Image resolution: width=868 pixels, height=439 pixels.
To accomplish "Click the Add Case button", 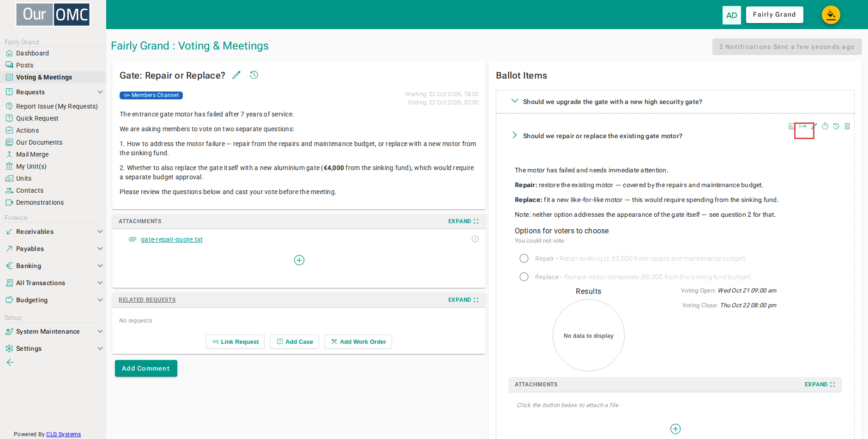I will tap(295, 341).
